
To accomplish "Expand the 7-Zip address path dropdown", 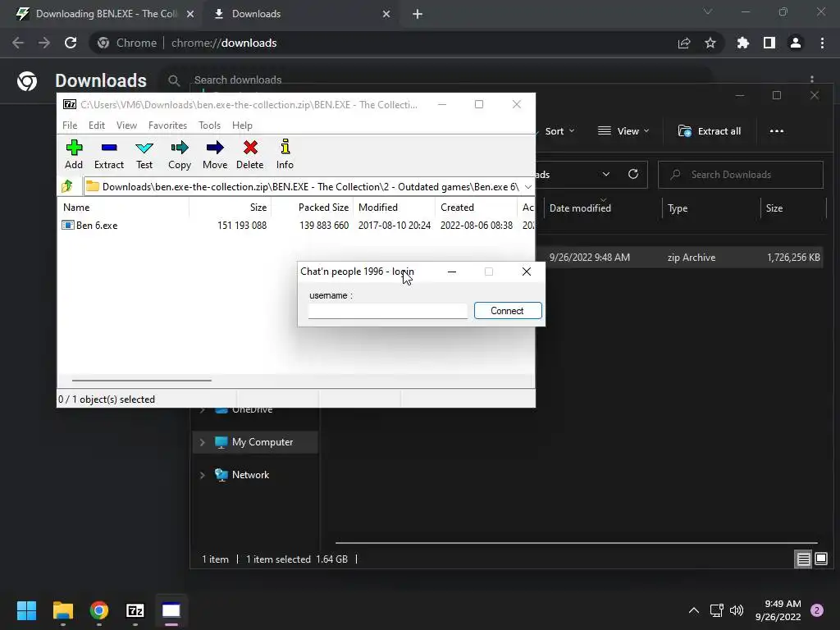I will 527,187.
